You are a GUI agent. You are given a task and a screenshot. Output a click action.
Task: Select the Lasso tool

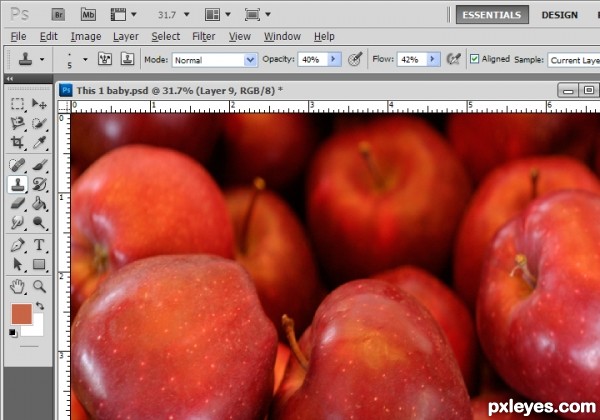pyautogui.click(x=17, y=123)
